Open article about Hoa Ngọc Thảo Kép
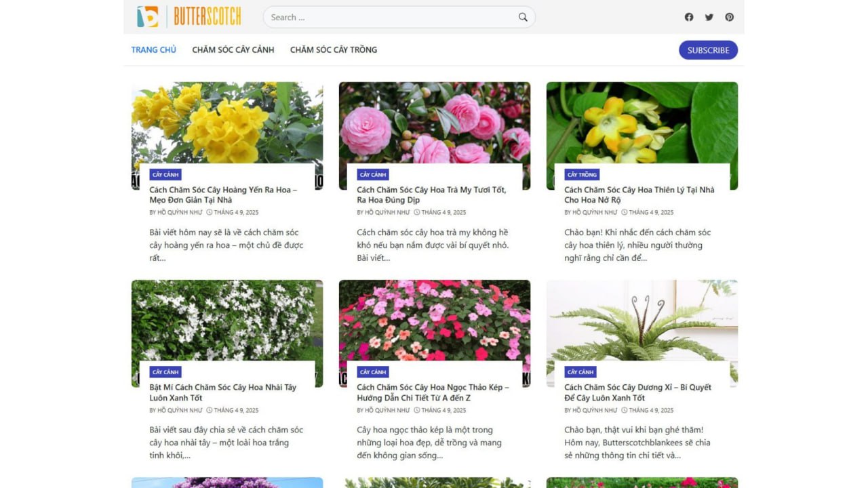 [433, 392]
